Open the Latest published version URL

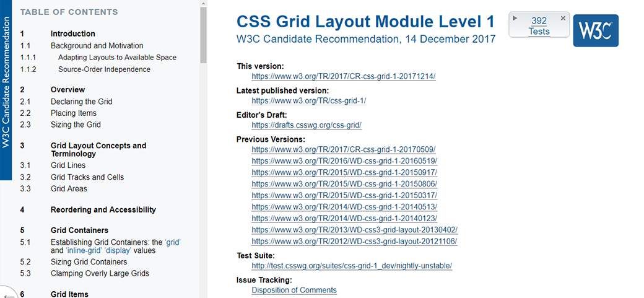(x=308, y=100)
